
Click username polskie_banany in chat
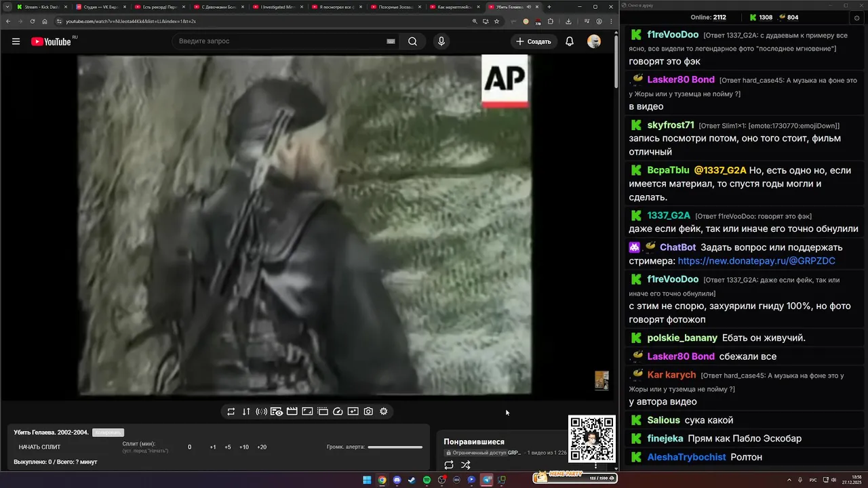[x=682, y=338]
